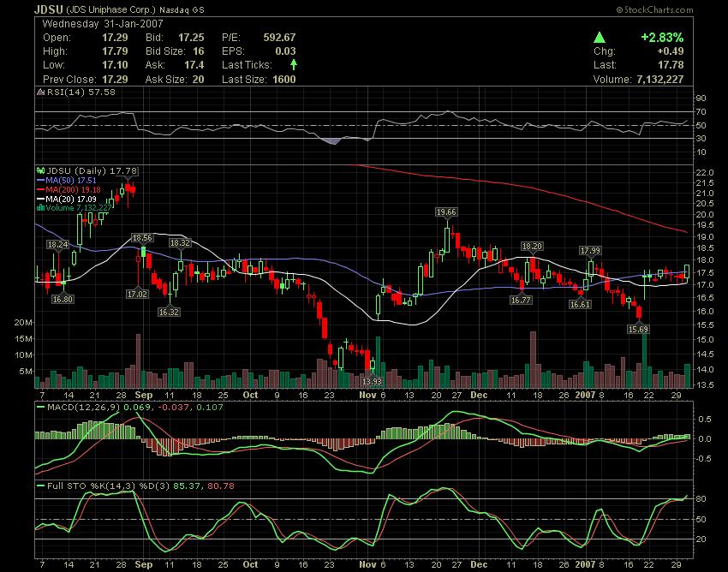Click the 16.80 price marker
Viewport: 728px width, 572px height.
coord(63,300)
